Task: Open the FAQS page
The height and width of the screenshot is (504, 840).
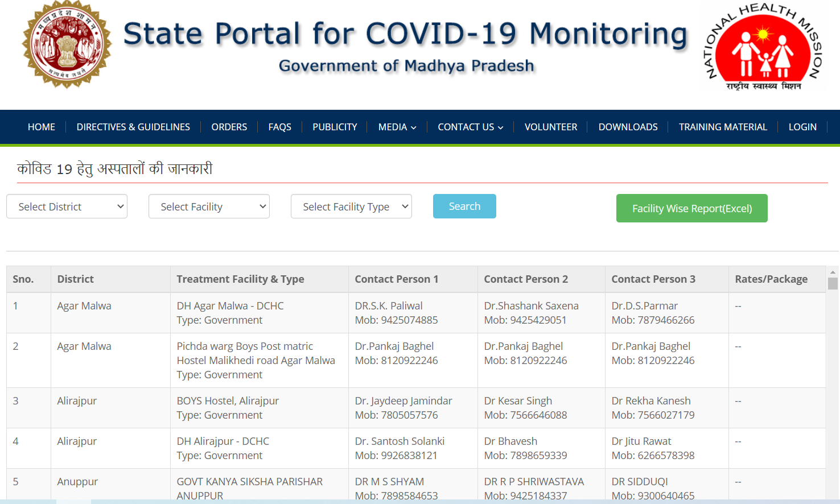Action: pos(280,127)
